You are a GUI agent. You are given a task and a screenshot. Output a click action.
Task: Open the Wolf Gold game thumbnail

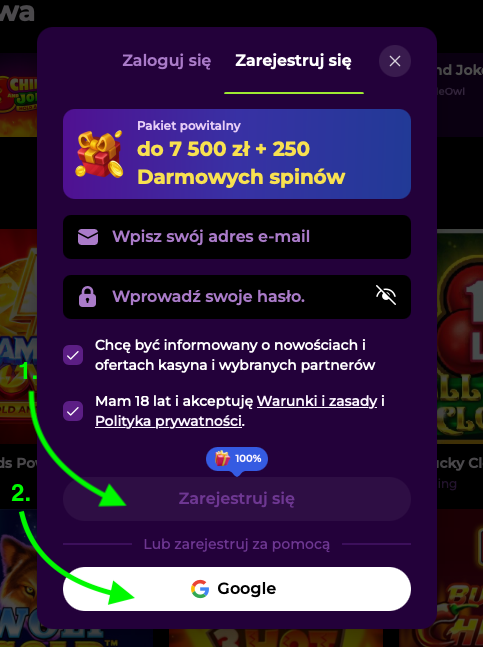[19, 578]
